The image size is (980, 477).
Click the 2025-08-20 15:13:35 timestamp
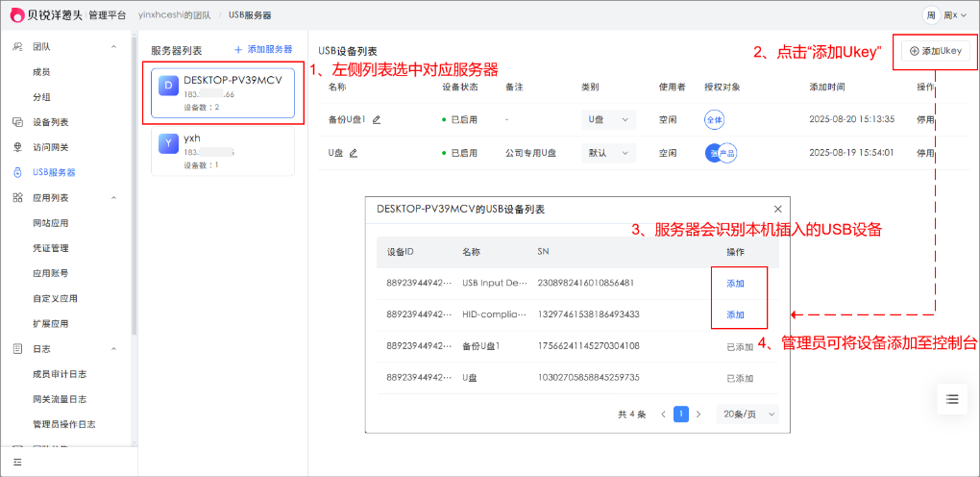tap(850, 119)
